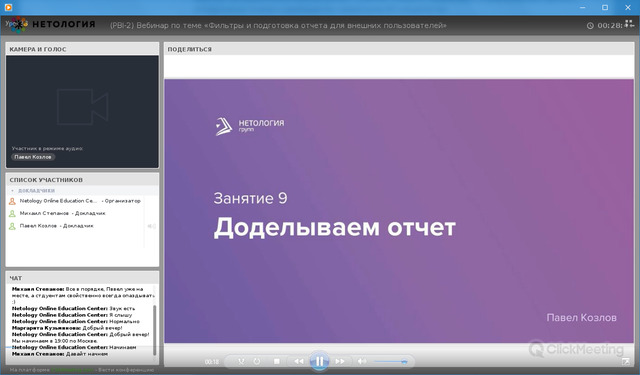Click the orange organizer avatar icon
The height and width of the screenshot is (375, 640).
pos(12,201)
